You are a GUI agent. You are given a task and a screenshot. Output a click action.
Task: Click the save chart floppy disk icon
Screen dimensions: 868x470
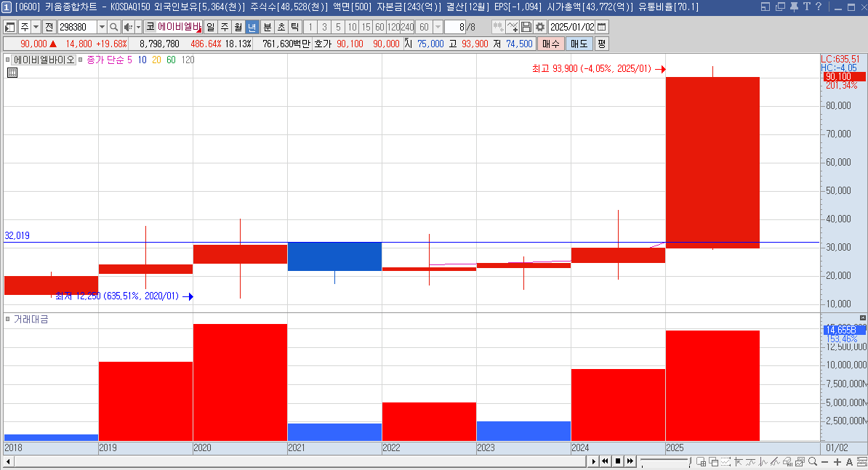526,27
